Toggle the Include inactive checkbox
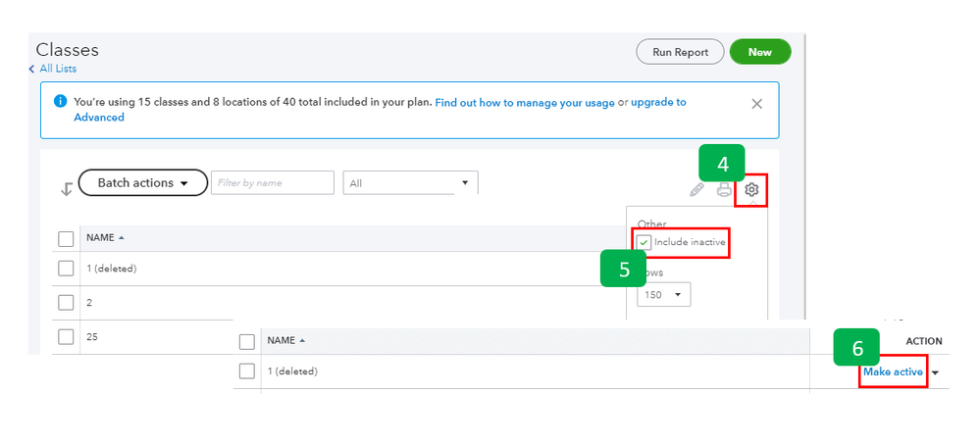The image size is (980, 444). (645, 242)
